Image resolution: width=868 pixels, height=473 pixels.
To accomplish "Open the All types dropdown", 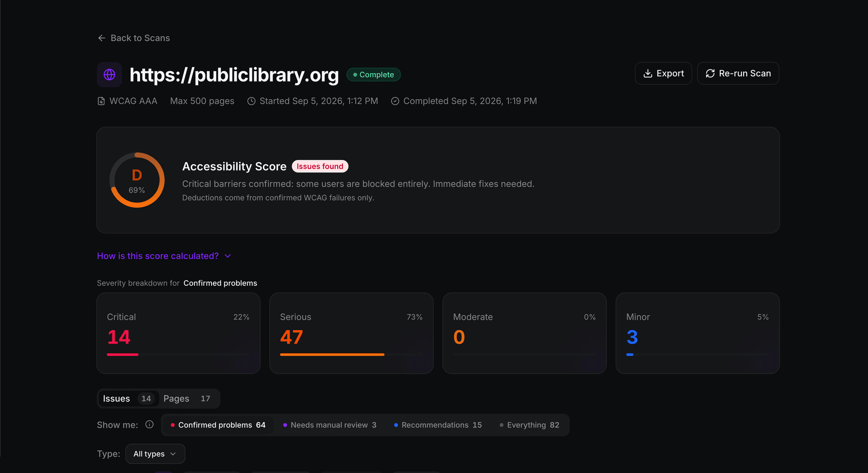I will click(155, 454).
